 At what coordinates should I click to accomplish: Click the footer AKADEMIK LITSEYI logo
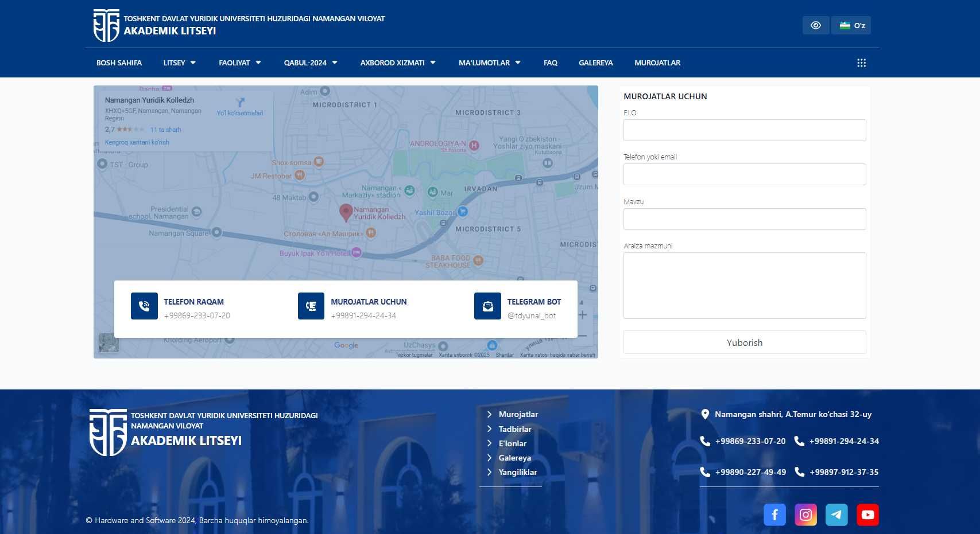click(x=108, y=432)
